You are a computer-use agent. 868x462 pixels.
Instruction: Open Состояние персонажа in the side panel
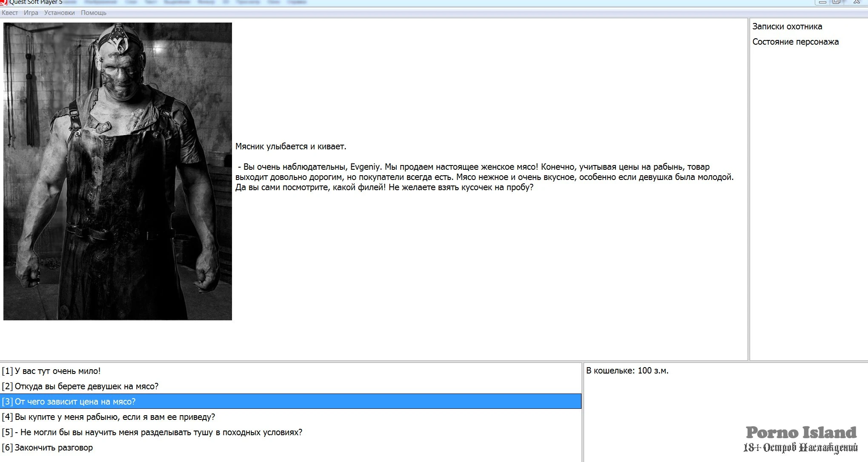point(795,42)
